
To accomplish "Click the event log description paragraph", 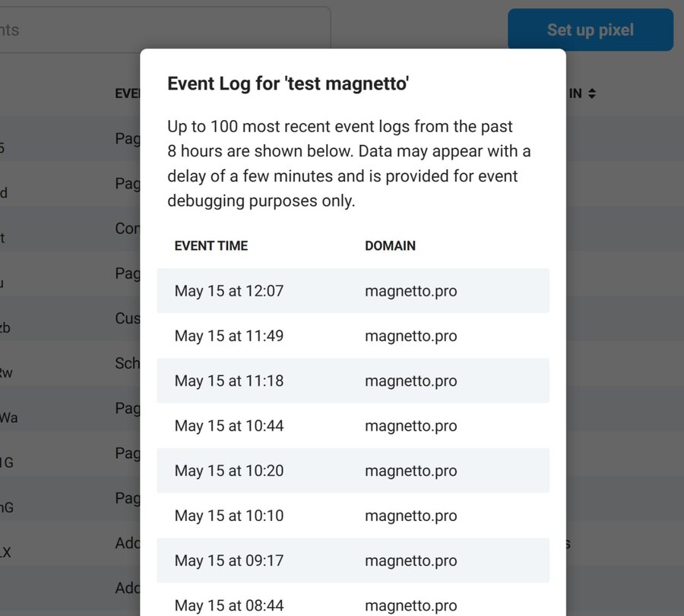I will point(349,163).
